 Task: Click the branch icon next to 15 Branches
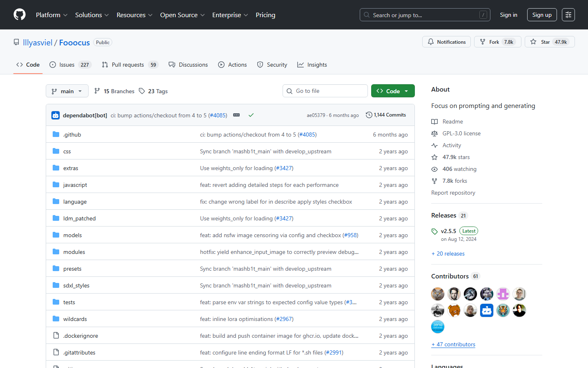pos(97,91)
